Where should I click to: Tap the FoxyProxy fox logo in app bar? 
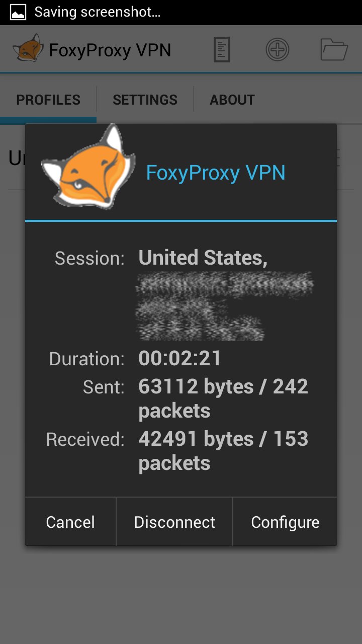point(28,49)
